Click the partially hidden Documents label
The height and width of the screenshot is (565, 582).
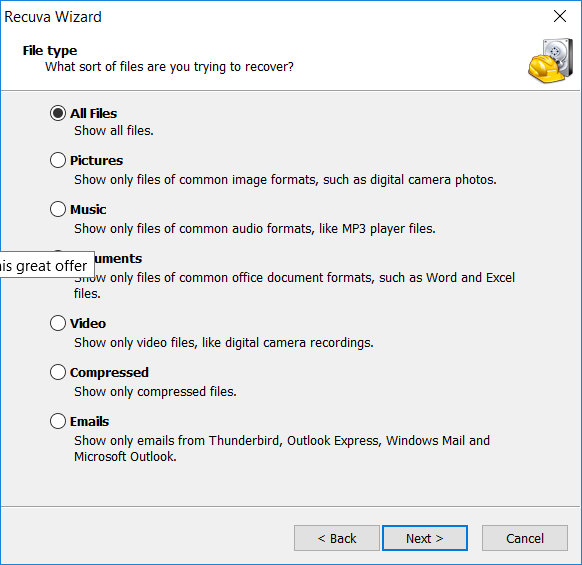tap(118, 258)
